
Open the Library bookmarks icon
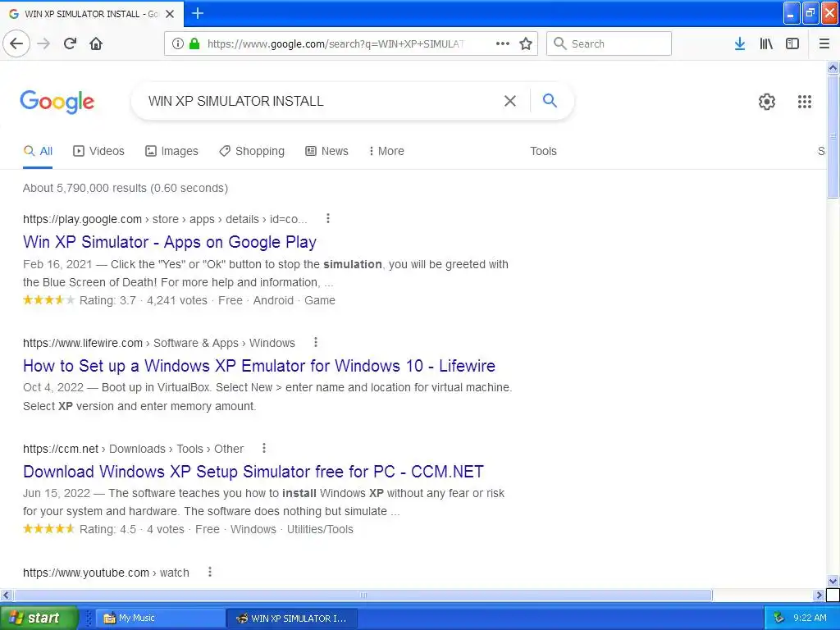point(766,44)
